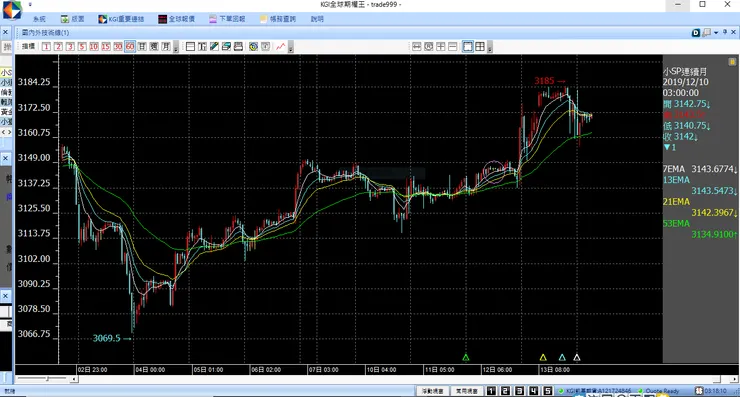Select the four-pane grid layout icon
740x397 pixels.
pyautogui.click(x=480, y=46)
